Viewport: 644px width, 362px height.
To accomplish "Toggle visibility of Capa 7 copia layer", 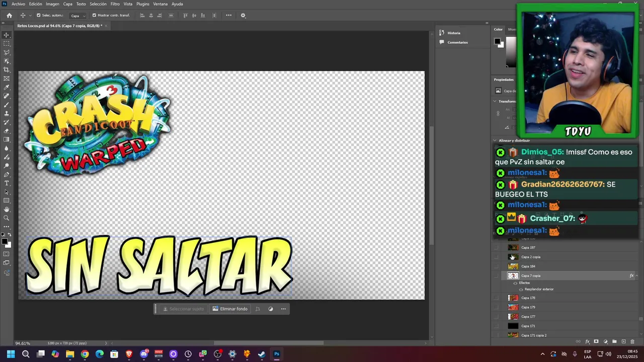I will point(497,276).
